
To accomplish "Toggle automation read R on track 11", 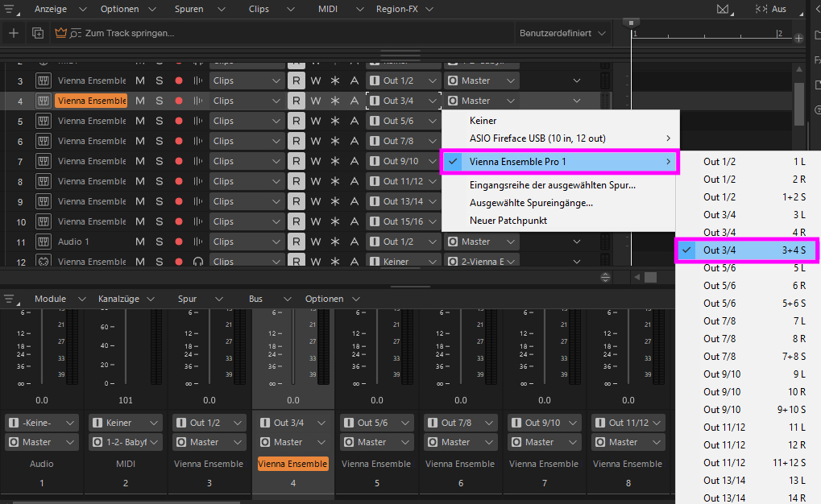I will [x=296, y=242].
